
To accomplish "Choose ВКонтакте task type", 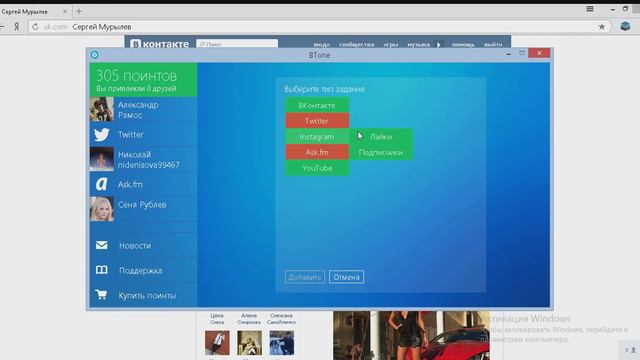I will [317, 105].
